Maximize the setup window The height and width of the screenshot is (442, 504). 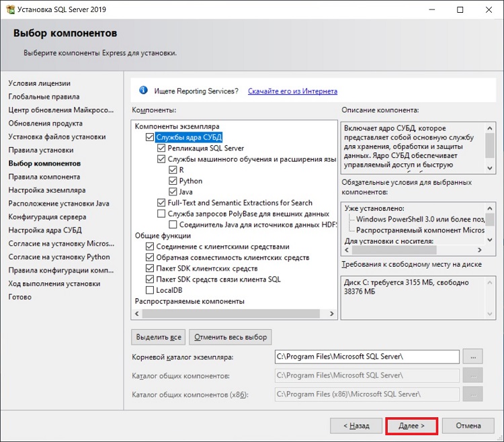tap(460, 9)
